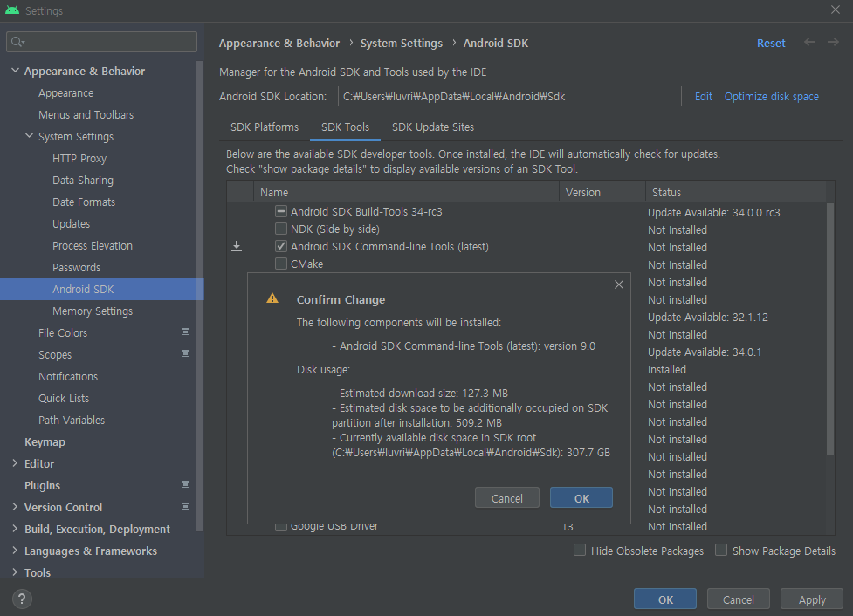Open the SDK Update Sites tab
This screenshot has height=616, width=853.
tap(433, 127)
